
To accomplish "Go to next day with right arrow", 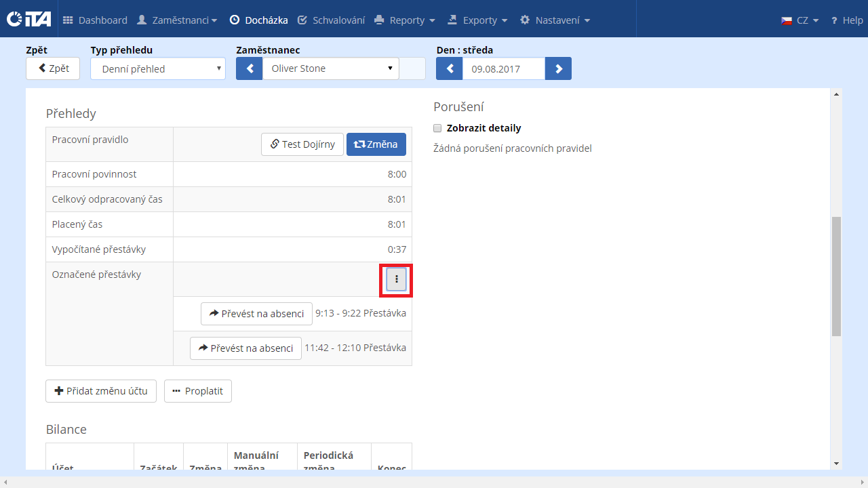I will 558,68.
